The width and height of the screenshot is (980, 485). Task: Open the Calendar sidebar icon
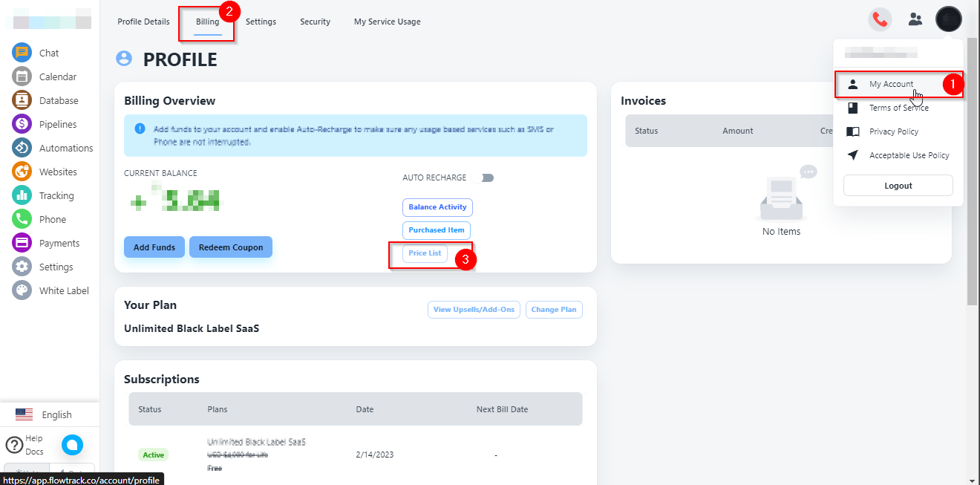22,77
